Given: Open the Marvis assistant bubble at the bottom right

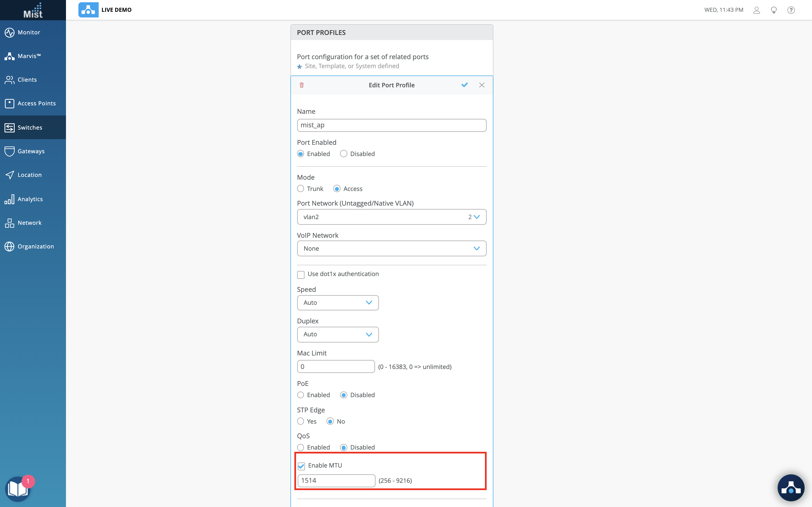Looking at the screenshot, I should (x=791, y=488).
